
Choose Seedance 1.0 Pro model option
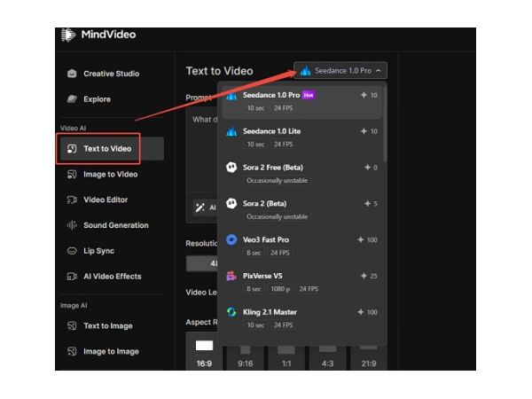(x=302, y=102)
